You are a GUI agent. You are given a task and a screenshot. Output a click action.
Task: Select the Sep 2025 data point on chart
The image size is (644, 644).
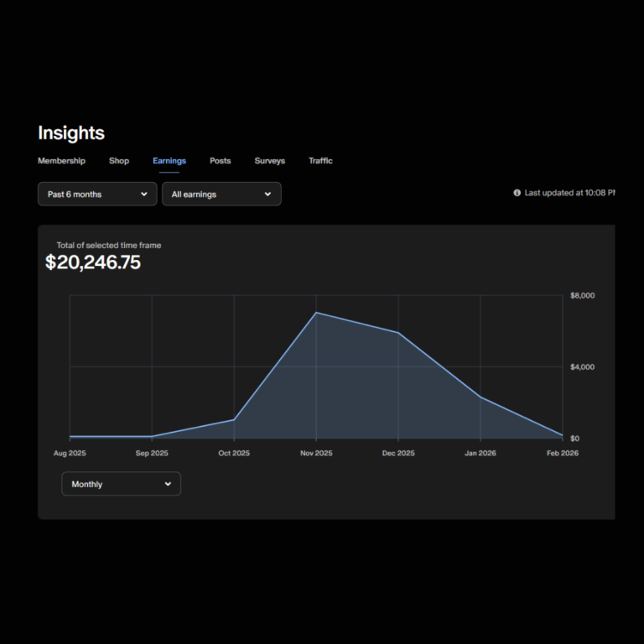click(x=152, y=436)
